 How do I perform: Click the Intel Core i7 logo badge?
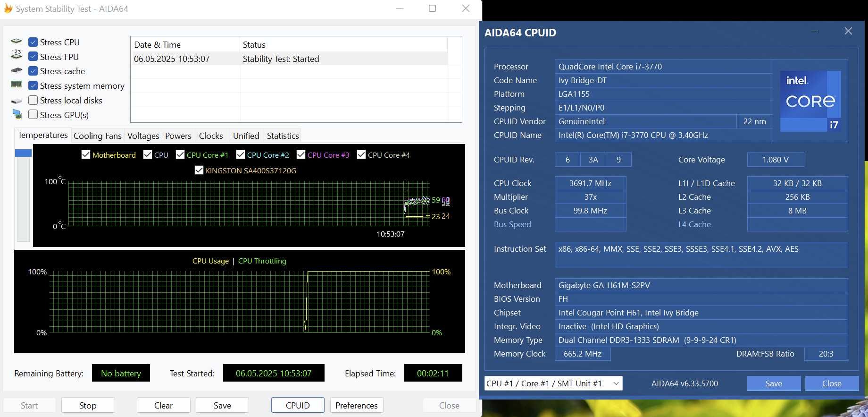click(810, 101)
